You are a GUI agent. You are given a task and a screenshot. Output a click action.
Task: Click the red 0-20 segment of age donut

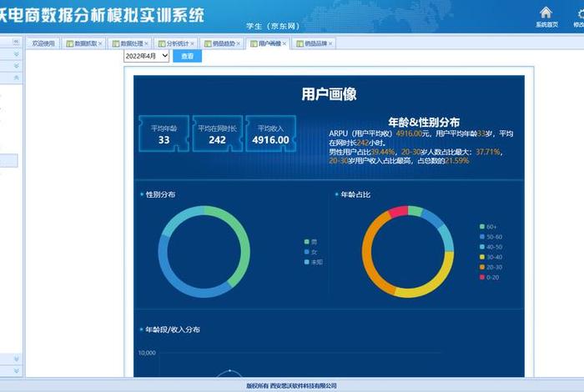[x=399, y=211]
